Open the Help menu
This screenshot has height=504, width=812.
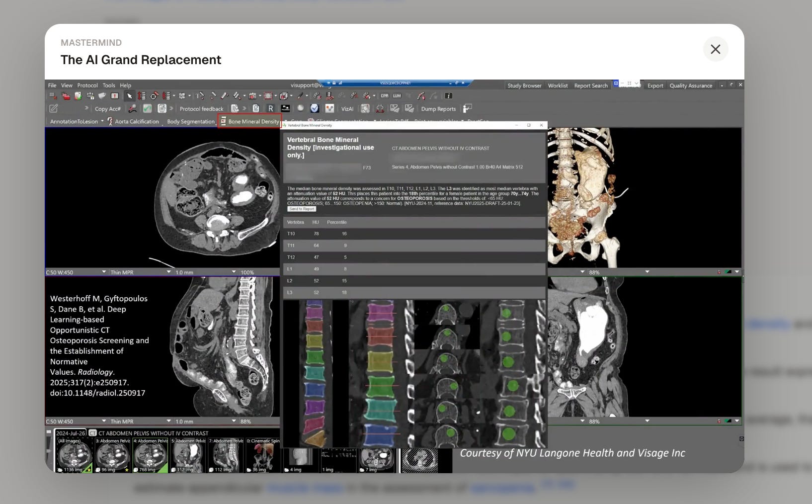126,85
